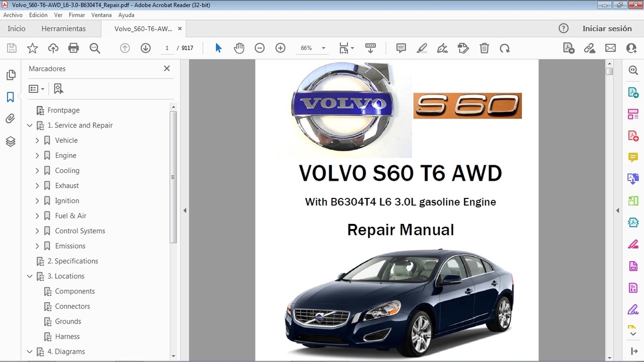
Task: Collapse the left navigation pane arrow
Action: [x=185, y=210]
